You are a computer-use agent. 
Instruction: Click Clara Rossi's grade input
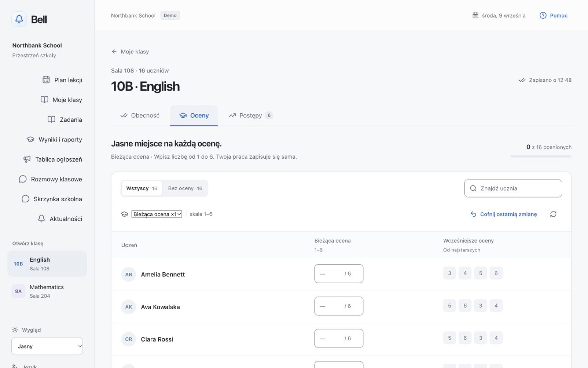pos(339,338)
